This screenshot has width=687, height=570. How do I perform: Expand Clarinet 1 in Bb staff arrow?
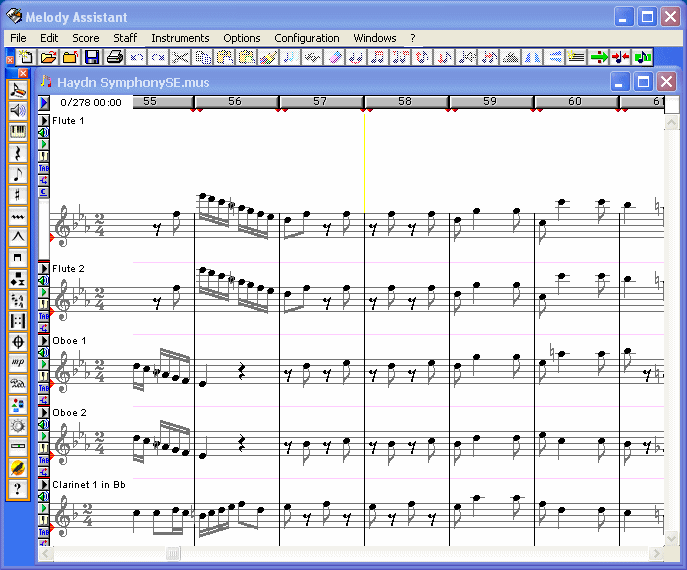tap(44, 484)
